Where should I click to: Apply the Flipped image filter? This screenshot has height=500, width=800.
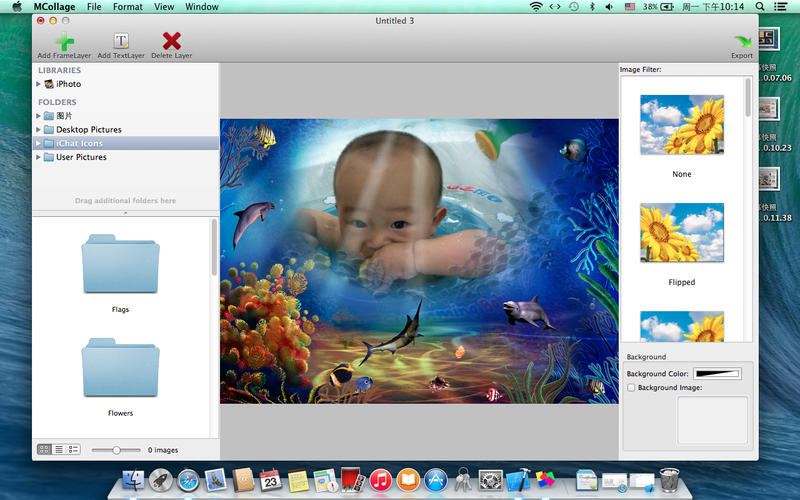[681, 233]
